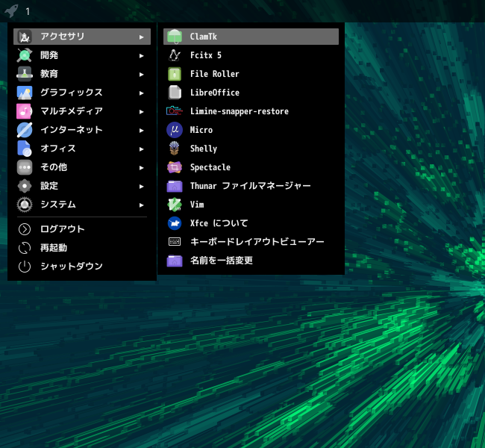
Task: Launch Limine-snapper-restore from the submenu
Action: tap(251, 111)
